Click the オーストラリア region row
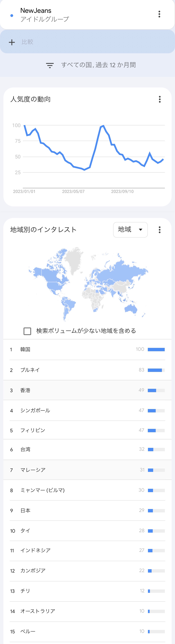This screenshot has width=175, height=644. point(87,611)
